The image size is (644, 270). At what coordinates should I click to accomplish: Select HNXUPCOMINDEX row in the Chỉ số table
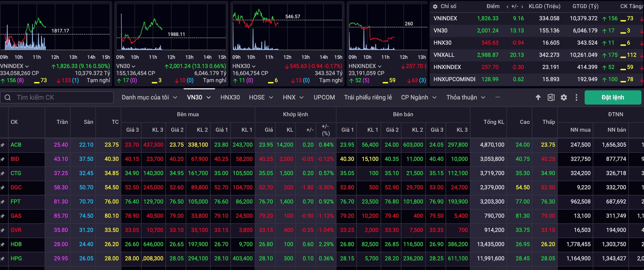pyautogui.click(x=537, y=79)
